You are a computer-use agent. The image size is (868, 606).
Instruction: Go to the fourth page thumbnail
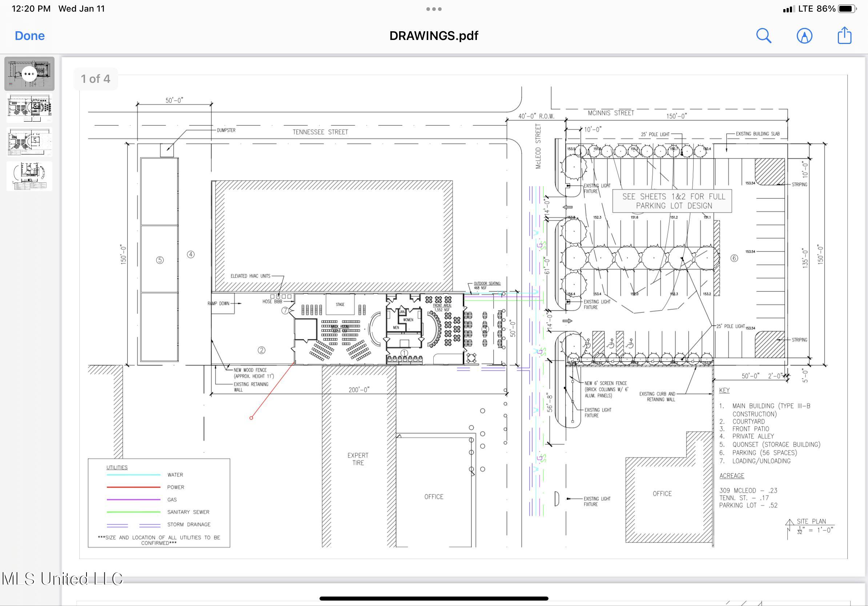click(29, 176)
